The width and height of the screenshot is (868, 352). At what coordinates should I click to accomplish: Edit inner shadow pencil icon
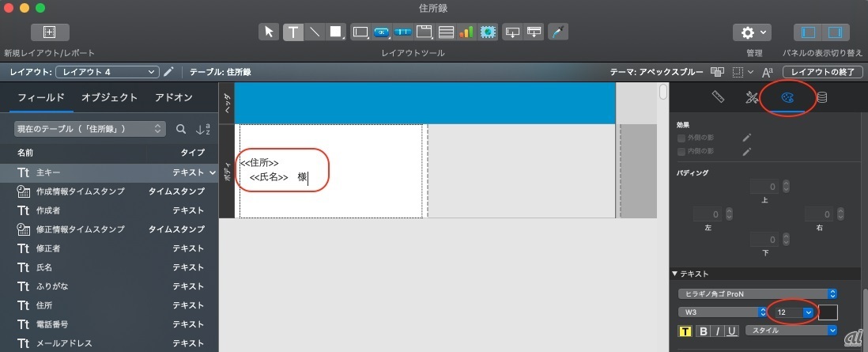(x=747, y=151)
